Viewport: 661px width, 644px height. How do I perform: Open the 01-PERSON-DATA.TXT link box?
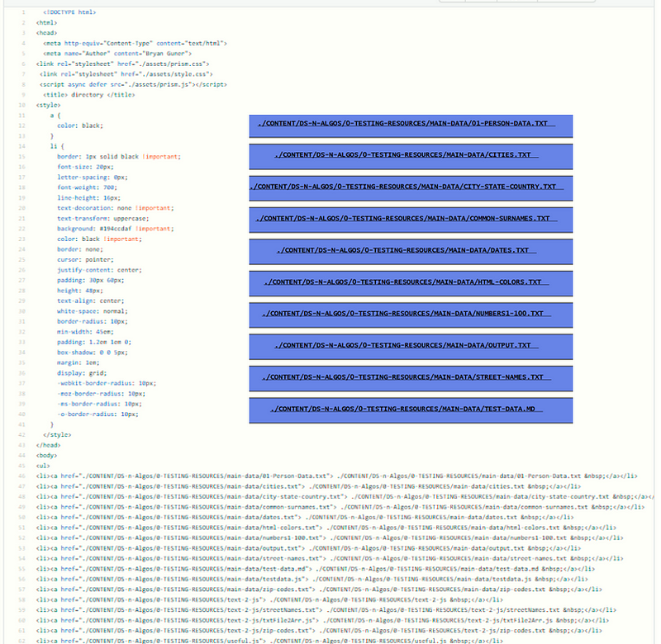point(411,125)
